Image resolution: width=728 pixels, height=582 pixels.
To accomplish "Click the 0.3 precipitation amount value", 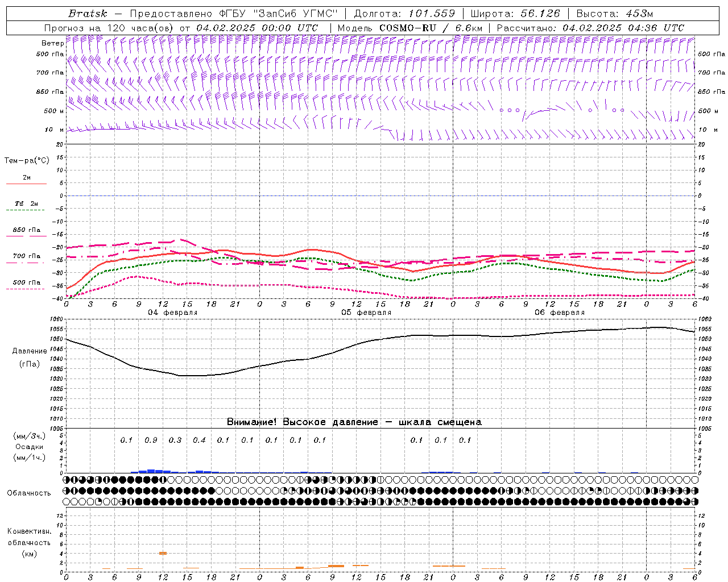I will (x=175, y=440).
